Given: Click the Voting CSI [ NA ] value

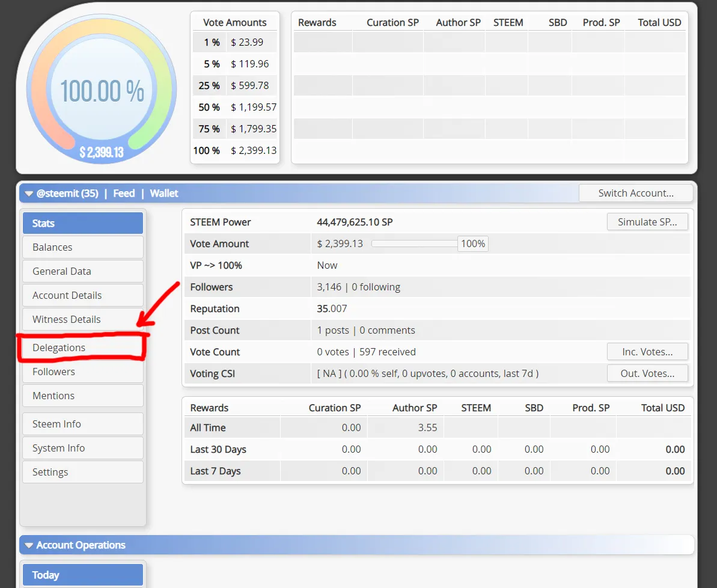Looking at the screenshot, I should (x=428, y=373).
